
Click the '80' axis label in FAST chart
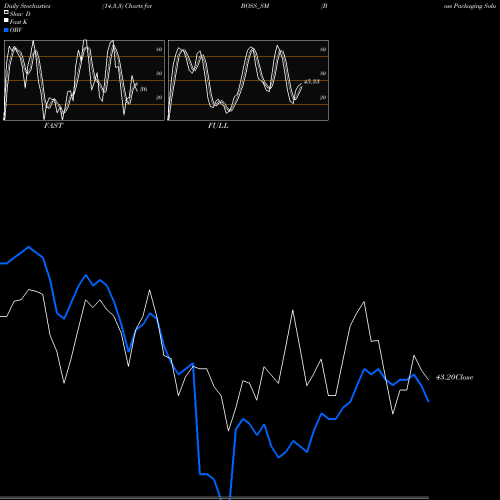pos(159,49)
